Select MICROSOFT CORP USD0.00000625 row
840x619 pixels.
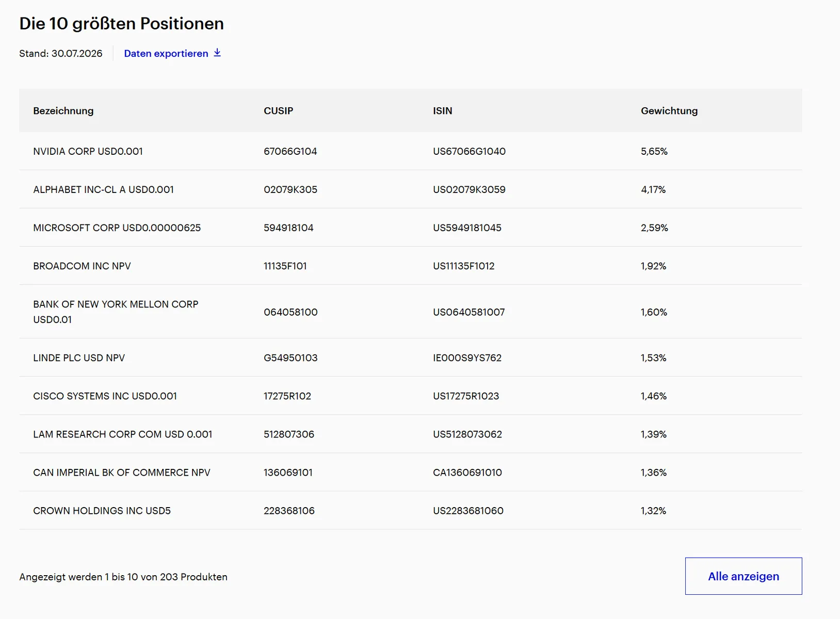[x=411, y=227]
